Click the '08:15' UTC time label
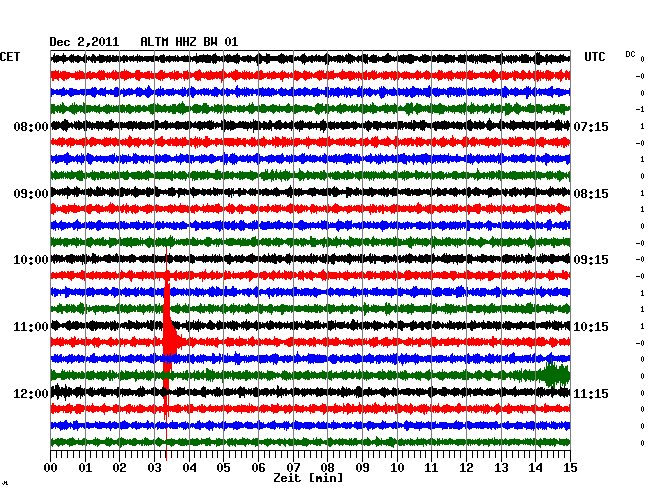The image size is (650, 494). [591, 194]
